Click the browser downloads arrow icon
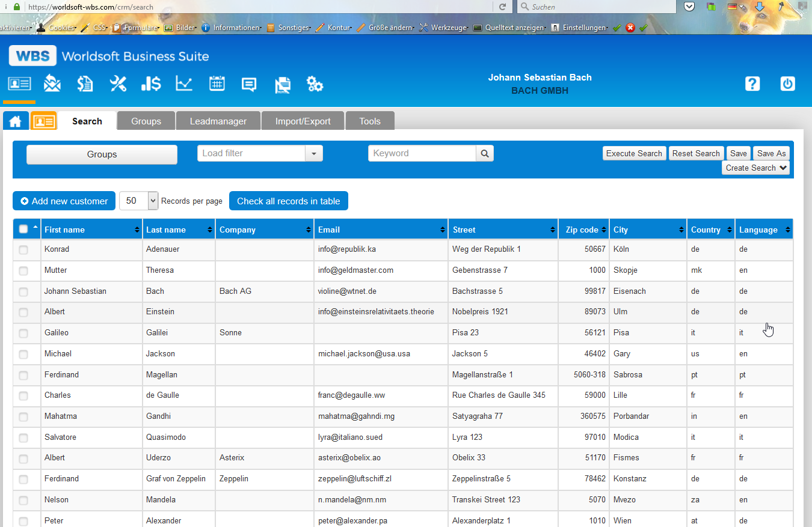 [760, 7]
